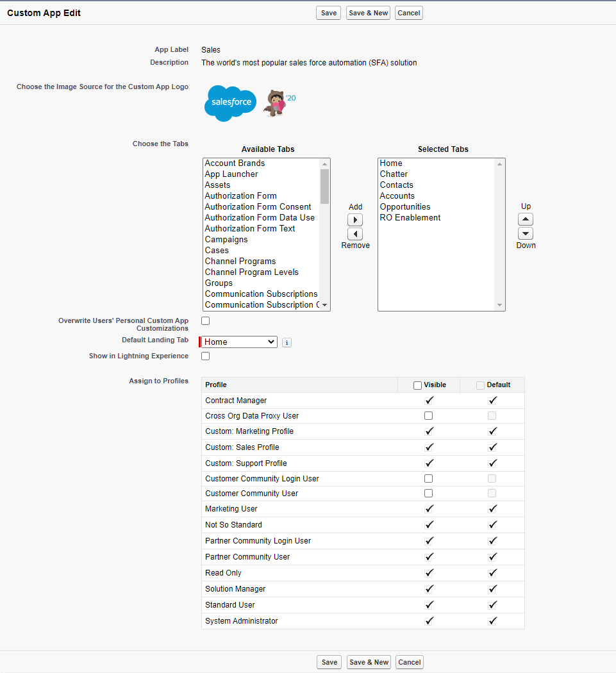Tick Visible for Customer Community User
Screen dimensions: 616x673
tap(428, 493)
